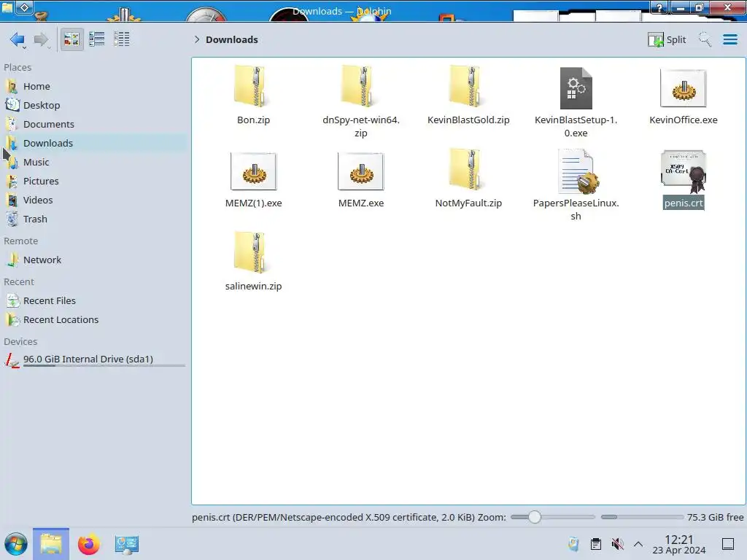The width and height of the screenshot is (747, 560).
Task: Adjust the icon Zoom slider handle
Action: pyautogui.click(x=535, y=517)
